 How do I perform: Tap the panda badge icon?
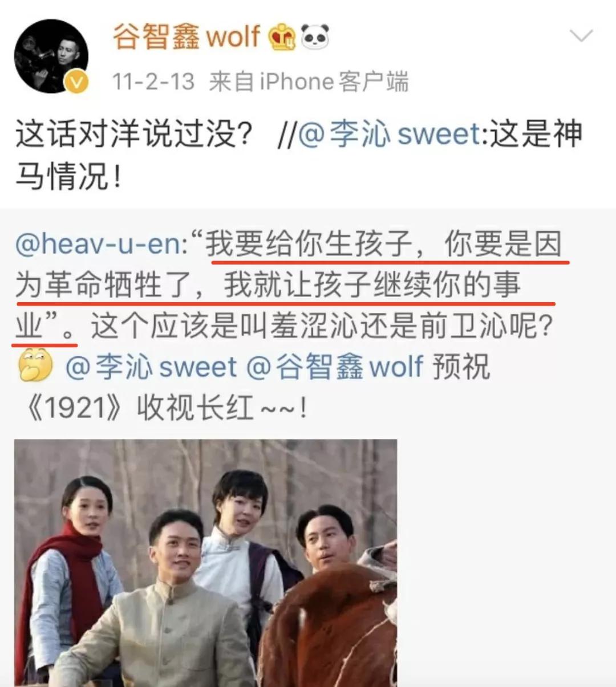[x=315, y=37]
